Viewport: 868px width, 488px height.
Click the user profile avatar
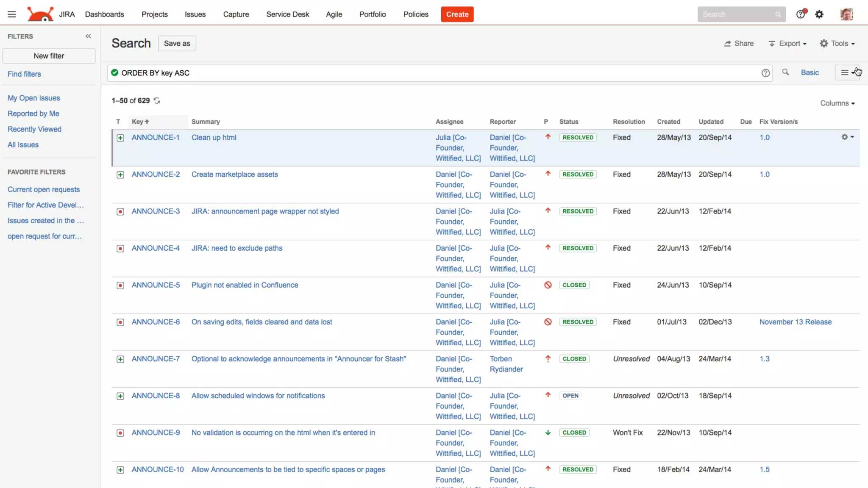(846, 14)
